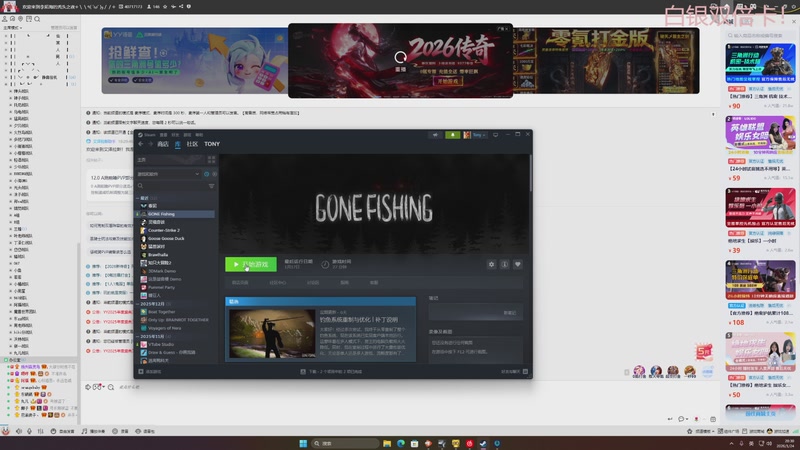
Task: Collapse the 2025年11月 library group
Action: pos(137,336)
